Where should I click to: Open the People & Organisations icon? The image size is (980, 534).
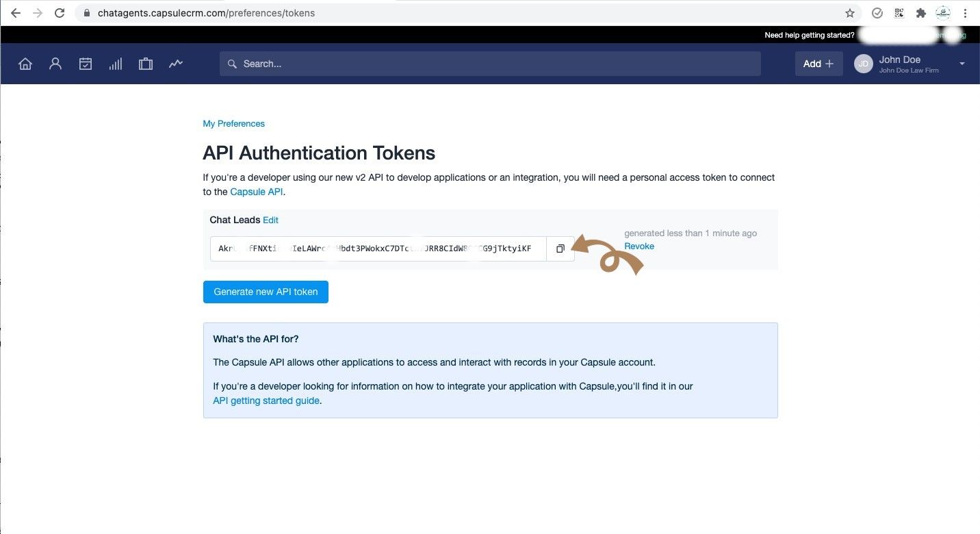coord(55,64)
